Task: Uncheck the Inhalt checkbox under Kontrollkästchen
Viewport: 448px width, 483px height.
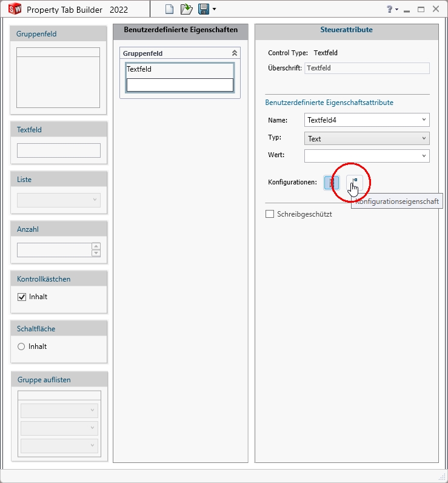Action: click(x=22, y=297)
